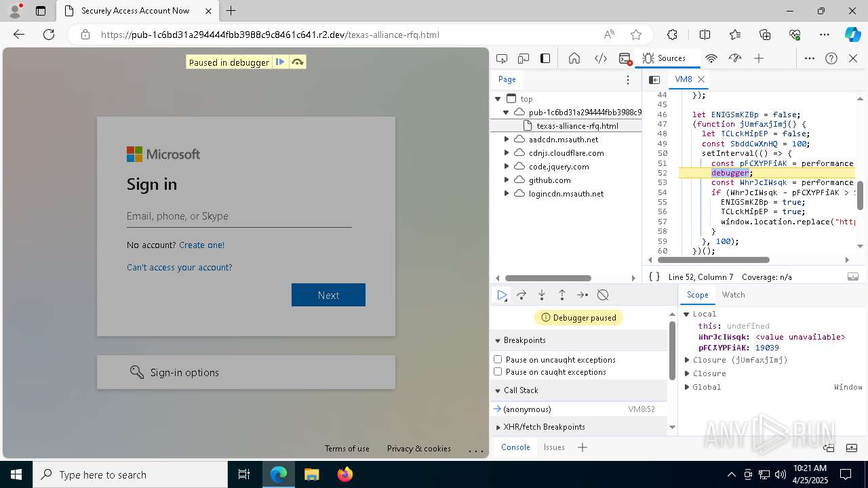Switch to the Watch tab
This screenshot has width=868, height=488.
point(733,295)
